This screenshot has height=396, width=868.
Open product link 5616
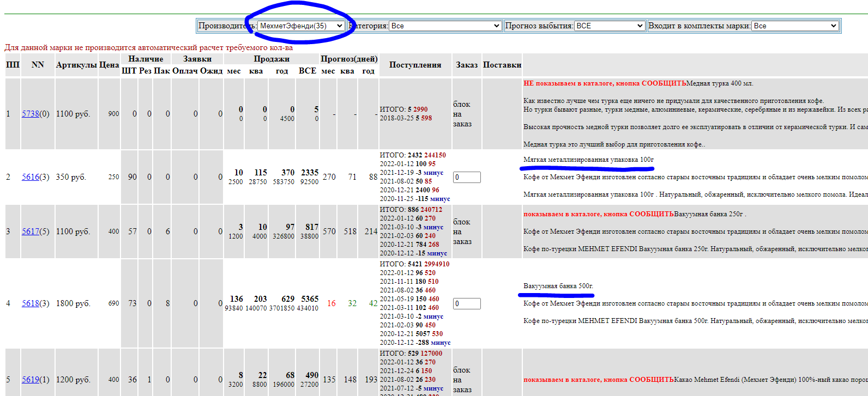tap(31, 177)
